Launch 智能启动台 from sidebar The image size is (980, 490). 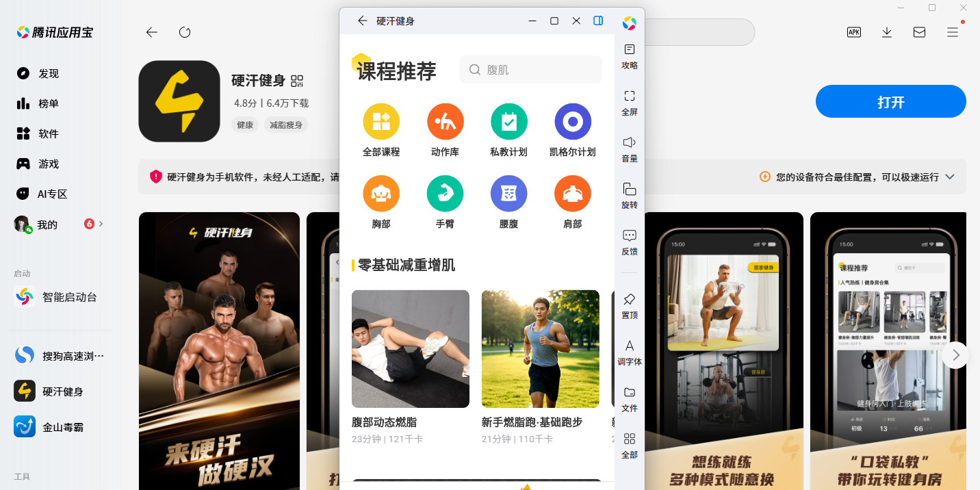[x=56, y=297]
